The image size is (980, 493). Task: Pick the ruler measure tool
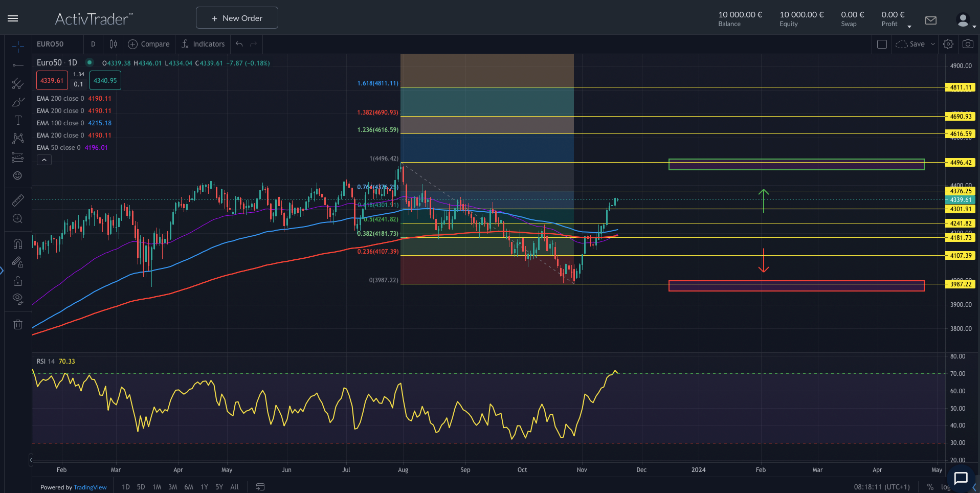point(18,200)
